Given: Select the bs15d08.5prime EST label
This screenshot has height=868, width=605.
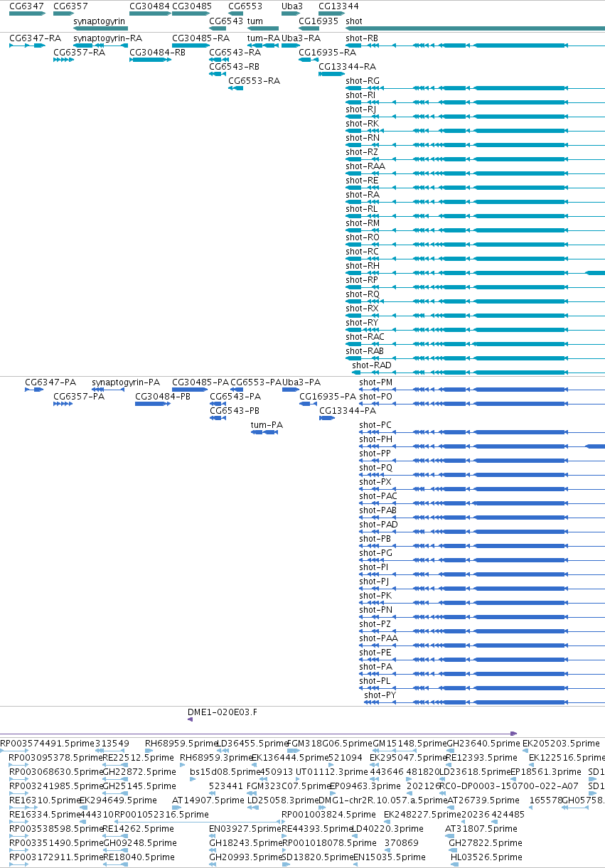Looking at the screenshot, I should click(x=224, y=772).
